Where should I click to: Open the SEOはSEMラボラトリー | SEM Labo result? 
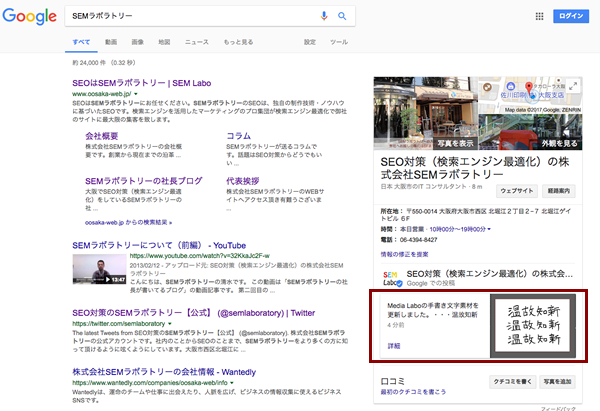(x=142, y=83)
